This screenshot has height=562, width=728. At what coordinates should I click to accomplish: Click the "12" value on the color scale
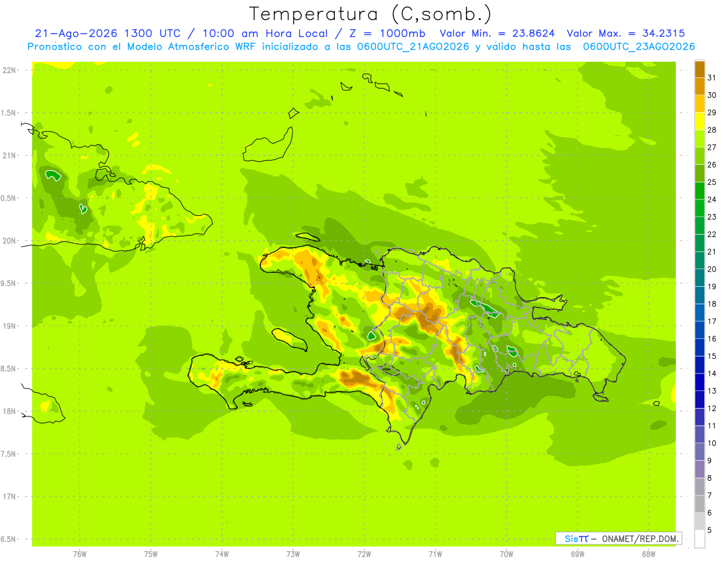coord(712,409)
